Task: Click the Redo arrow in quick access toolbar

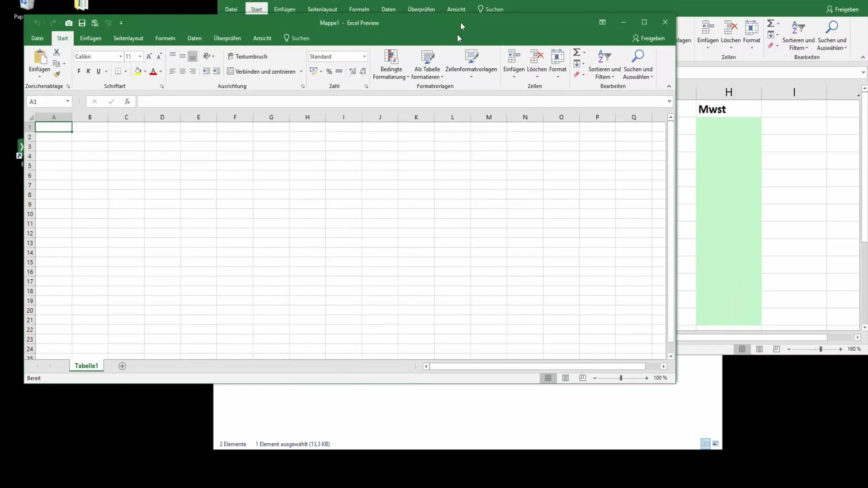Action: (x=53, y=23)
